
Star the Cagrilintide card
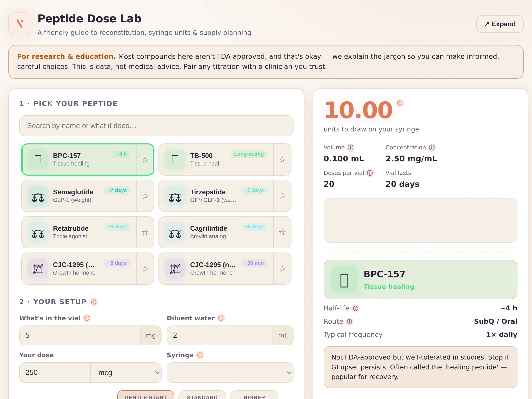[x=282, y=232]
